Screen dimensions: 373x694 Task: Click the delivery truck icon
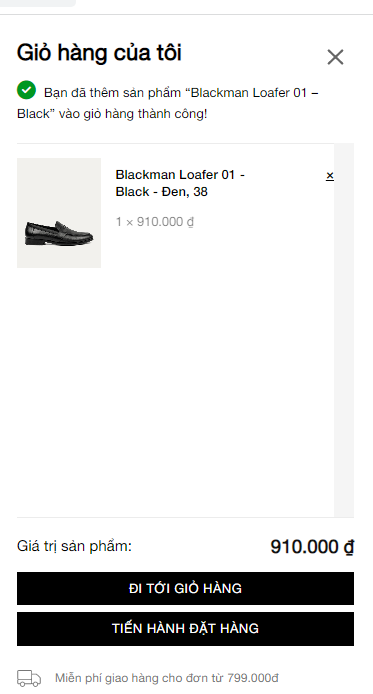[29, 678]
